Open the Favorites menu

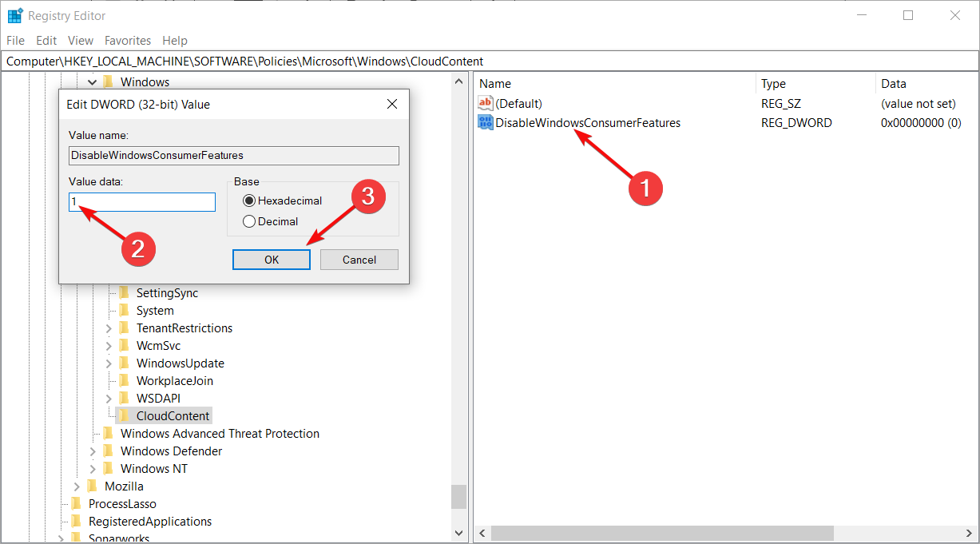point(128,40)
